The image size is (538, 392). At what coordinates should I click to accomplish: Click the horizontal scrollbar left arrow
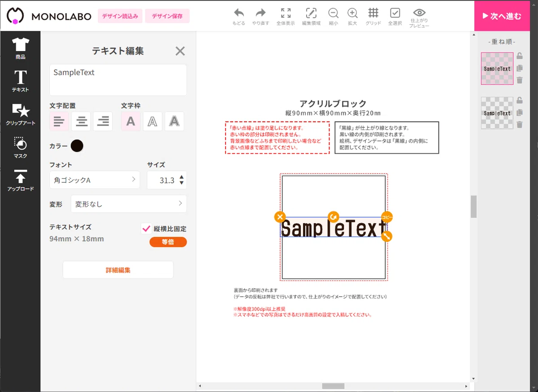pos(200,386)
